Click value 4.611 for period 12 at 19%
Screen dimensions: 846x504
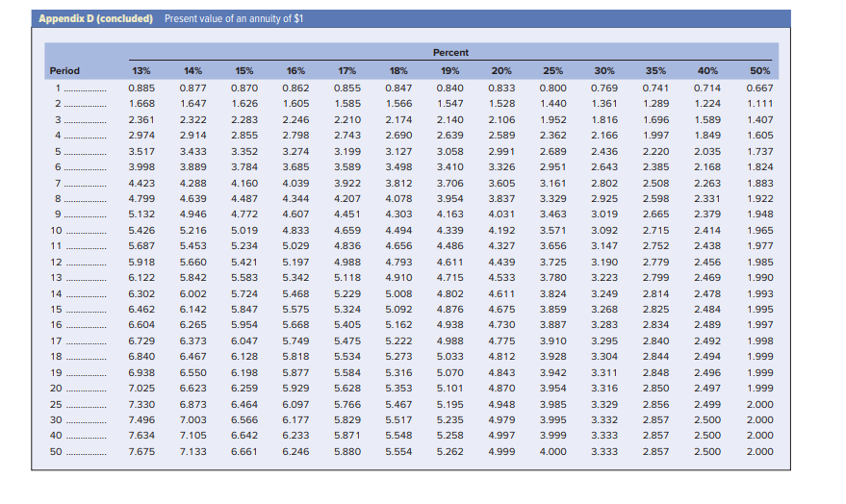(450, 262)
